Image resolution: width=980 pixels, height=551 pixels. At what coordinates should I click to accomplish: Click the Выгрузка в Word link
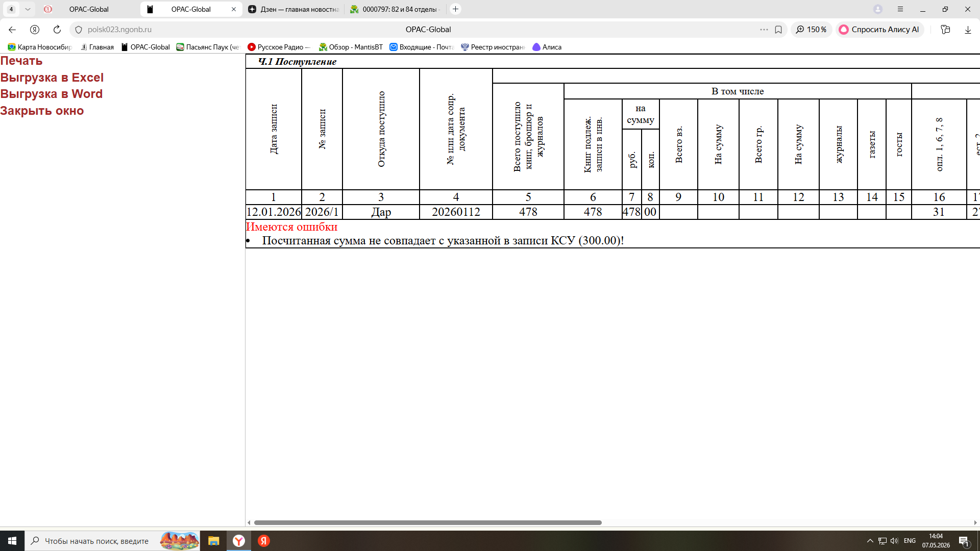click(x=52, y=94)
